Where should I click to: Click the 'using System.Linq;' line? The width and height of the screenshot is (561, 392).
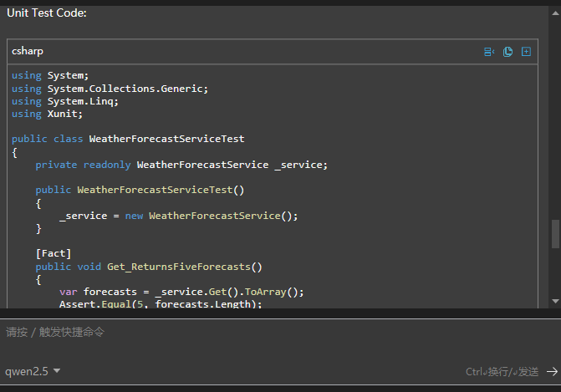point(65,101)
